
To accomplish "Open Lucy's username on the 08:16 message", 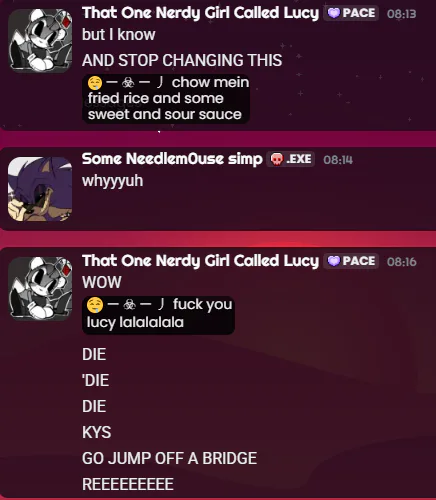I will (201, 261).
